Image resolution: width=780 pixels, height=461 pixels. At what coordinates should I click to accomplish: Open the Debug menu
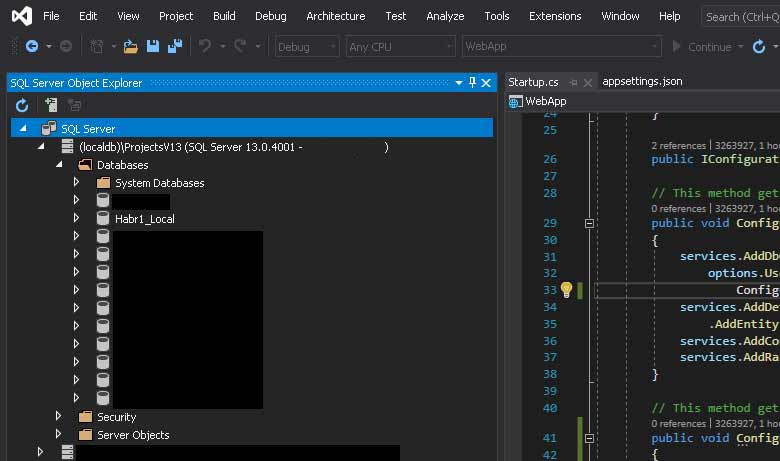pyautogui.click(x=271, y=16)
